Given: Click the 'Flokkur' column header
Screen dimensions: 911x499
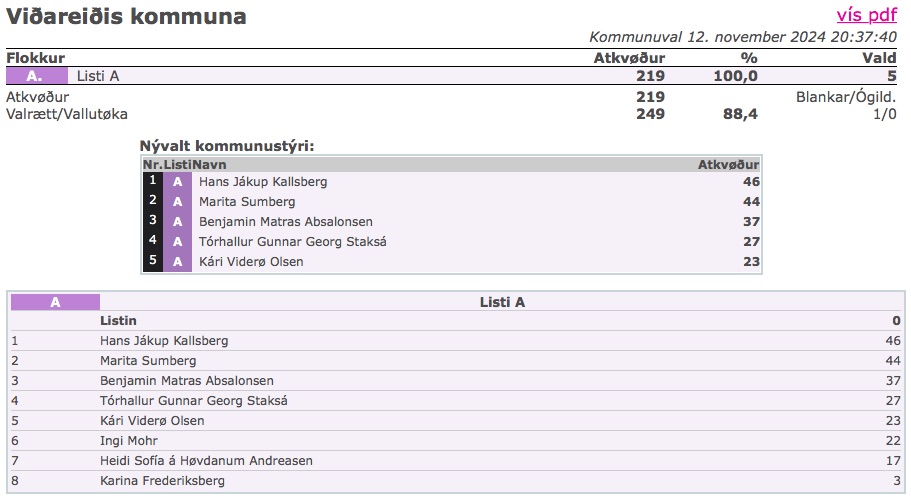Looking at the screenshot, I should click(35, 58).
